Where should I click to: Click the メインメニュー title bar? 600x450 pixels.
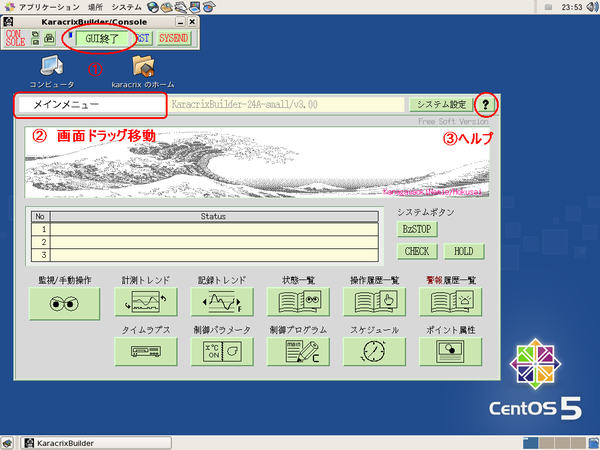pos(91,104)
